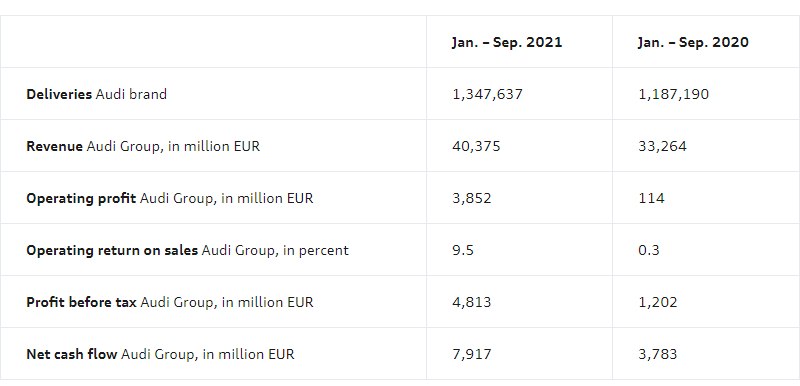Select the Deliveries Audi brand row label
Viewport: 800px width, 386px height.
[96, 94]
